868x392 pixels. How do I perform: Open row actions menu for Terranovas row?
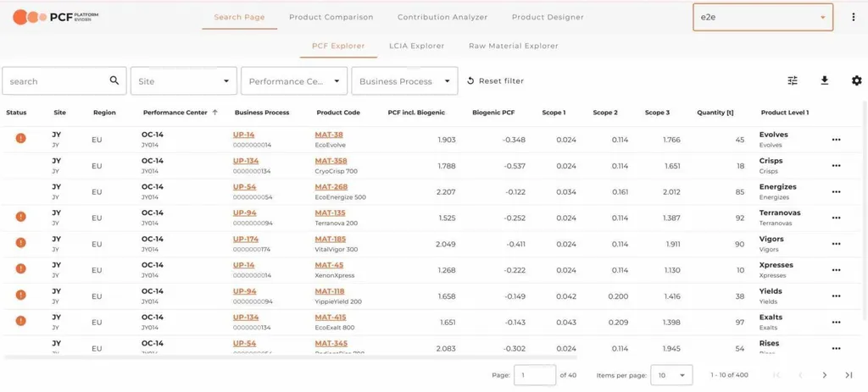click(836, 218)
